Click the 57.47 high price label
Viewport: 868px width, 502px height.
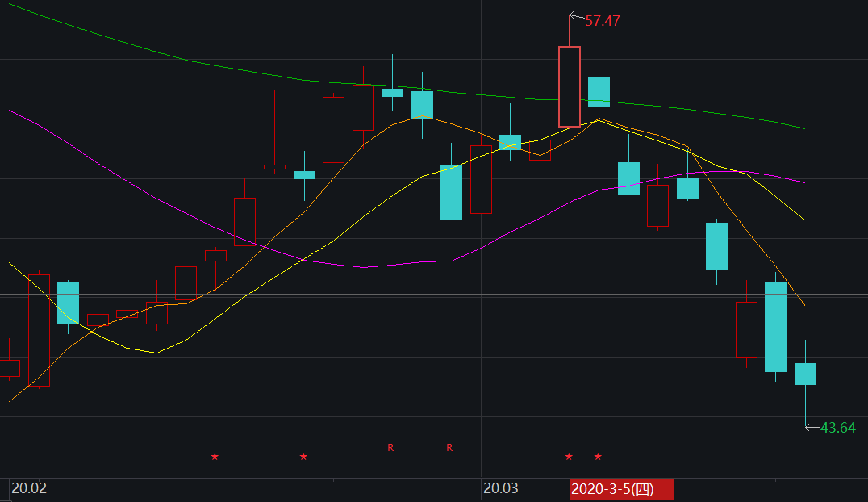(603, 21)
